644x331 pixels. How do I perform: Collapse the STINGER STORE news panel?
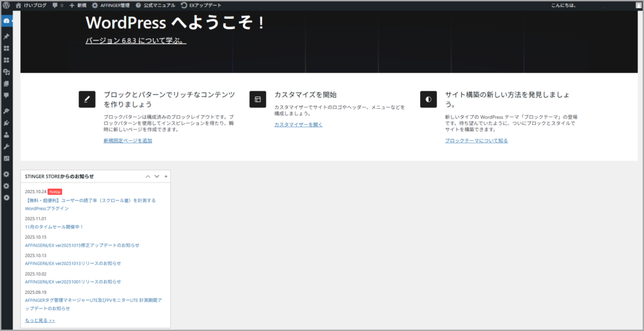point(165,176)
